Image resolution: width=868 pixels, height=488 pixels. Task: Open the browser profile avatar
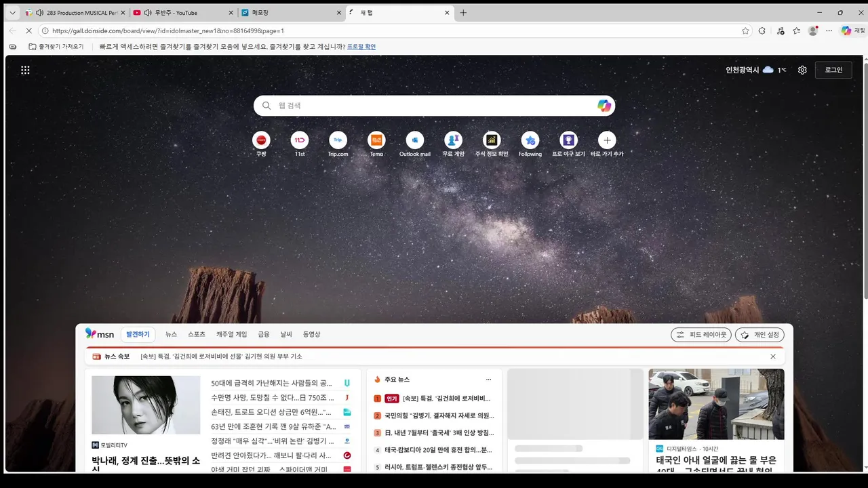813,30
